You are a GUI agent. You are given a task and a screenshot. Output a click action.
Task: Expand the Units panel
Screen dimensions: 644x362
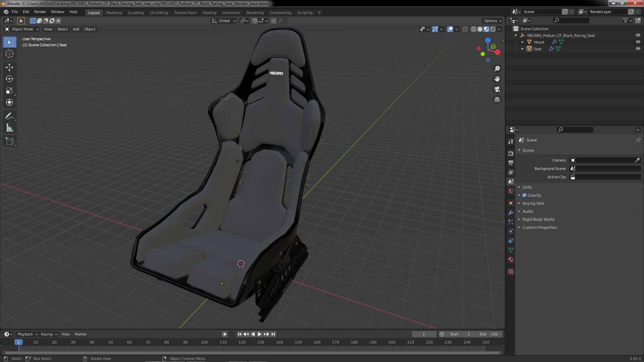(527, 187)
